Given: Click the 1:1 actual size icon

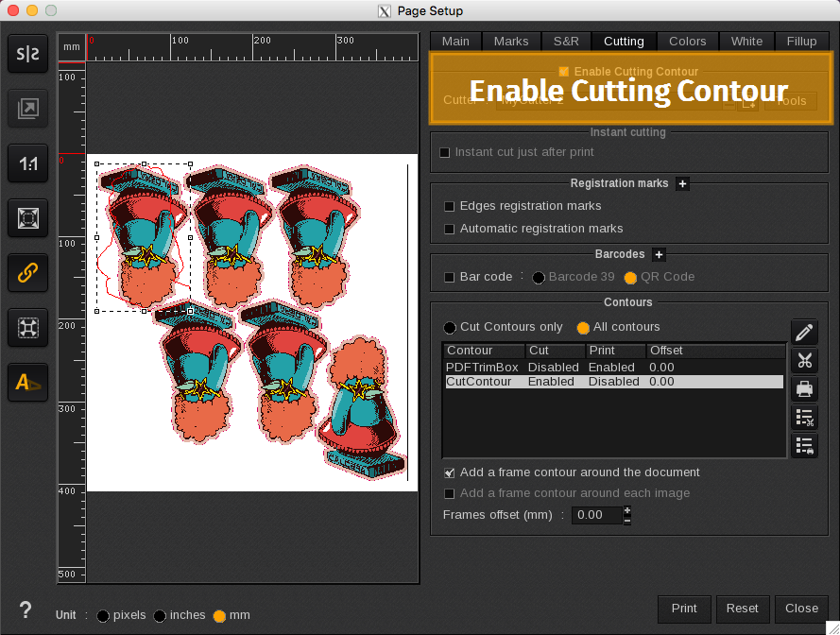Looking at the screenshot, I should point(28,164).
